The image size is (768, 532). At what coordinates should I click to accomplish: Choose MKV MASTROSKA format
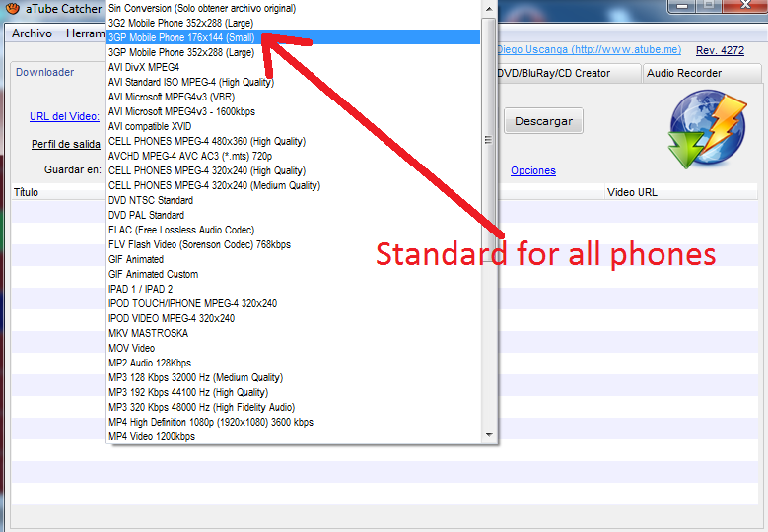point(293,333)
